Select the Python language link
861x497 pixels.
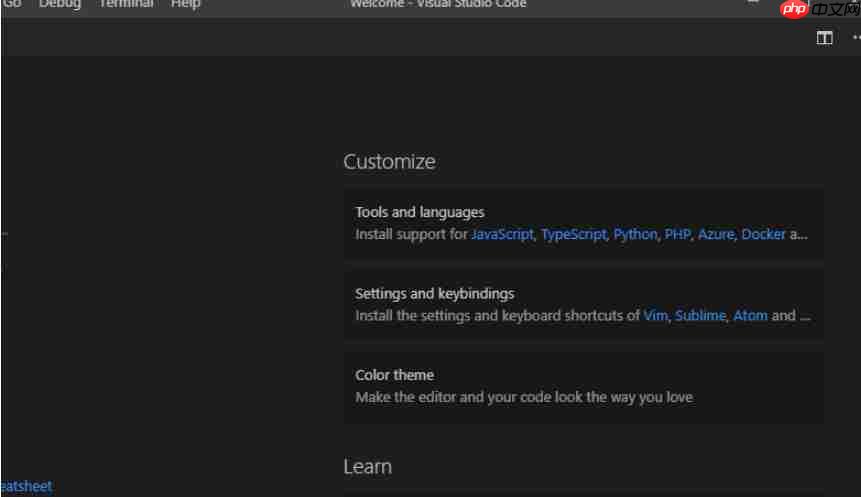tap(635, 234)
